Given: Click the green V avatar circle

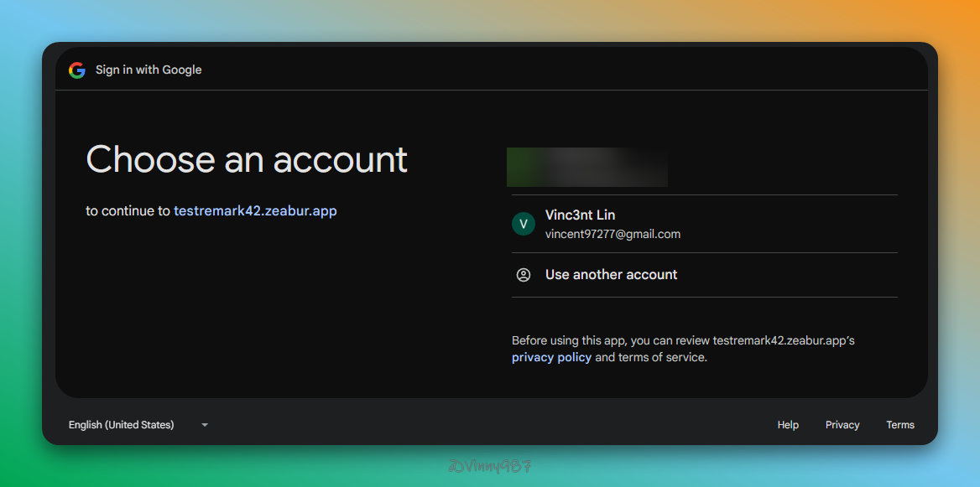Looking at the screenshot, I should pos(524,224).
